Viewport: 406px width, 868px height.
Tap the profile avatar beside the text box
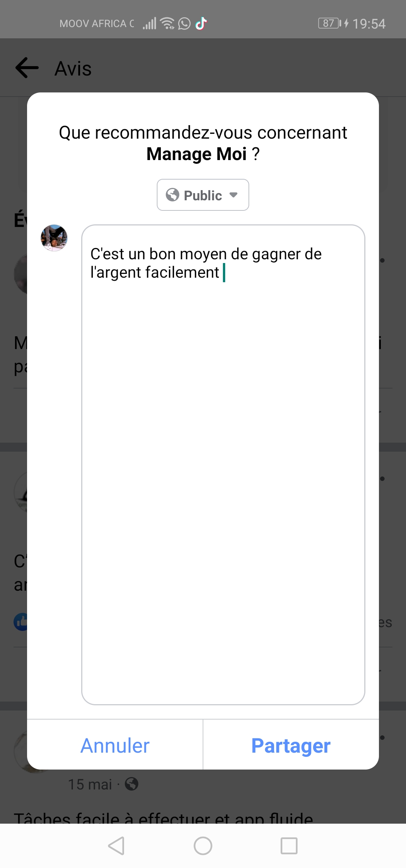click(54, 238)
